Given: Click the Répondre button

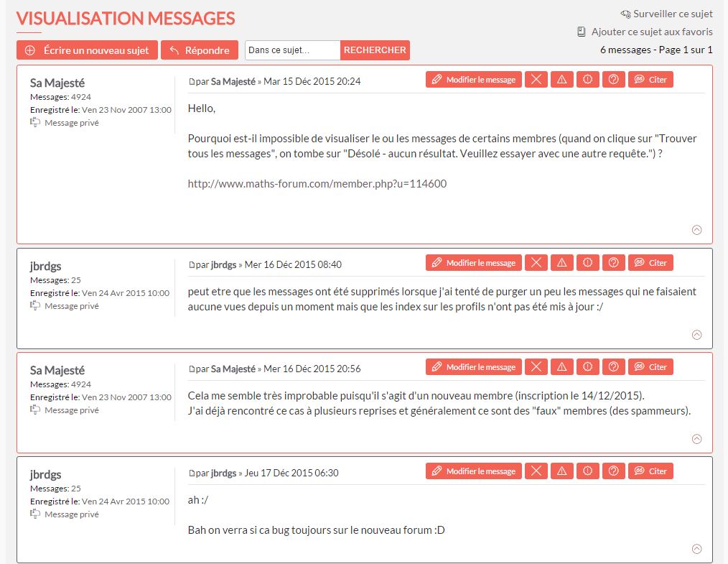Looking at the screenshot, I should [200, 50].
